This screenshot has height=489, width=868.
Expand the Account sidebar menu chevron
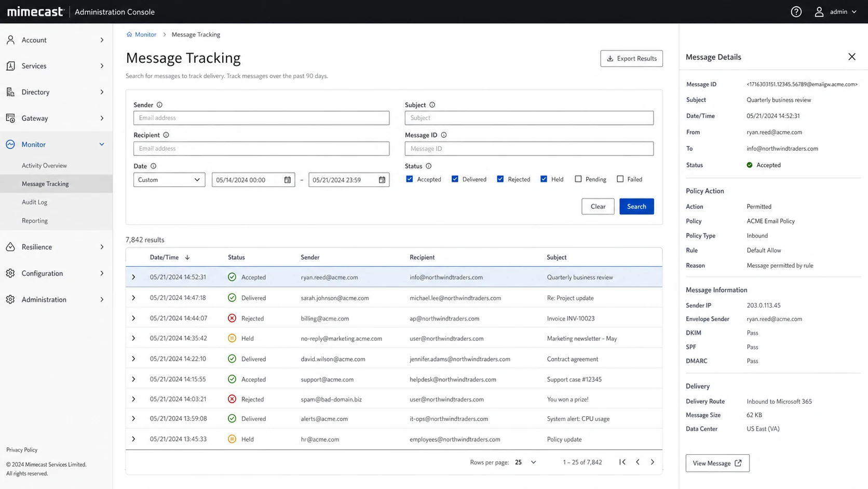pos(102,40)
